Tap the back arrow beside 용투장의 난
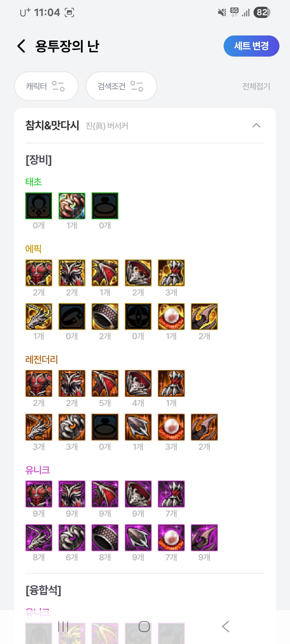The image size is (290, 644). coord(21,46)
